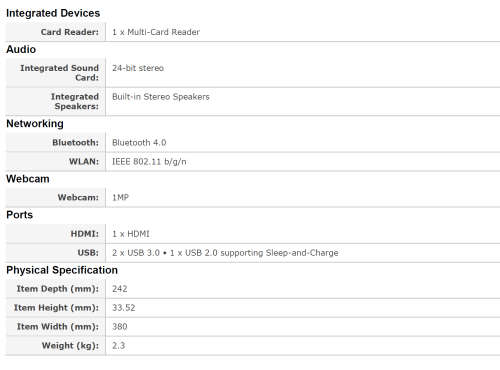500x370 pixels.
Task: Click the Webcam section heading
Action: coord(28,179)
